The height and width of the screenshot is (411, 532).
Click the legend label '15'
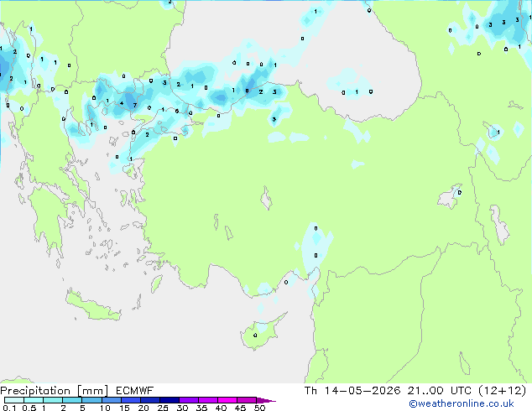tap(124, 408)
